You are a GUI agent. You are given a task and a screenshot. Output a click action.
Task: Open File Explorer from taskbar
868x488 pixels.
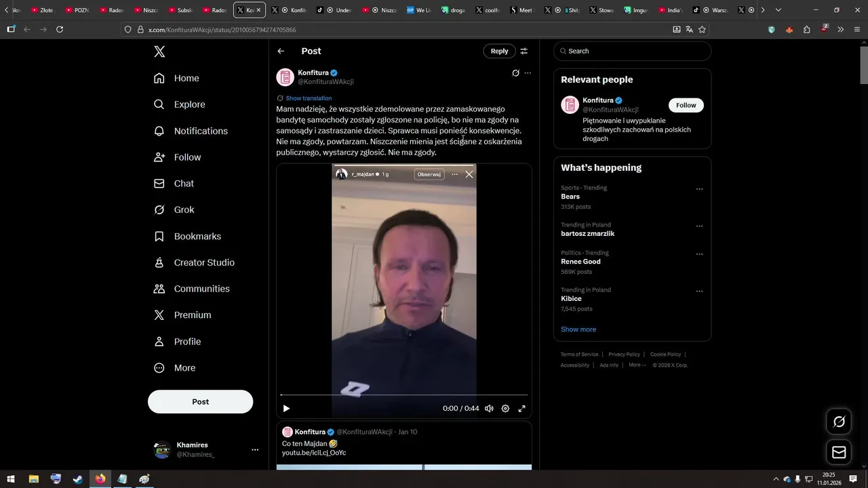coord(33,479)
